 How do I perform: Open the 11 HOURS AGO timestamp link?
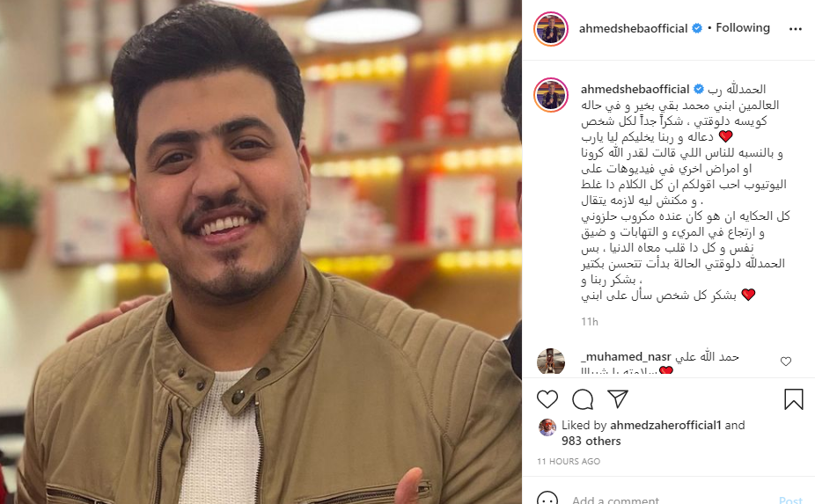point(569,461)
